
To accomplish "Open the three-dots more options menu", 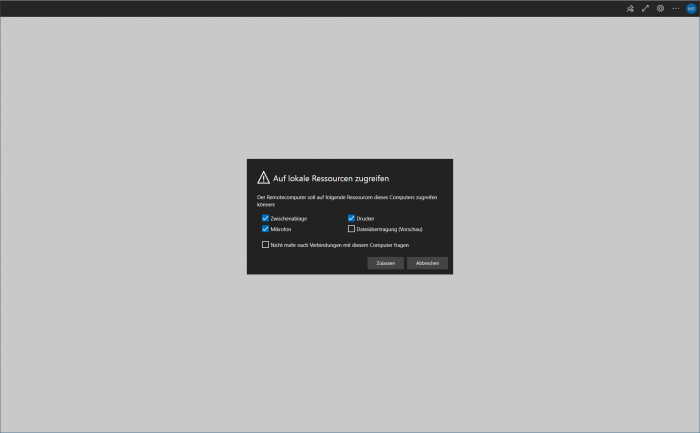I will [x=675, y=8].
